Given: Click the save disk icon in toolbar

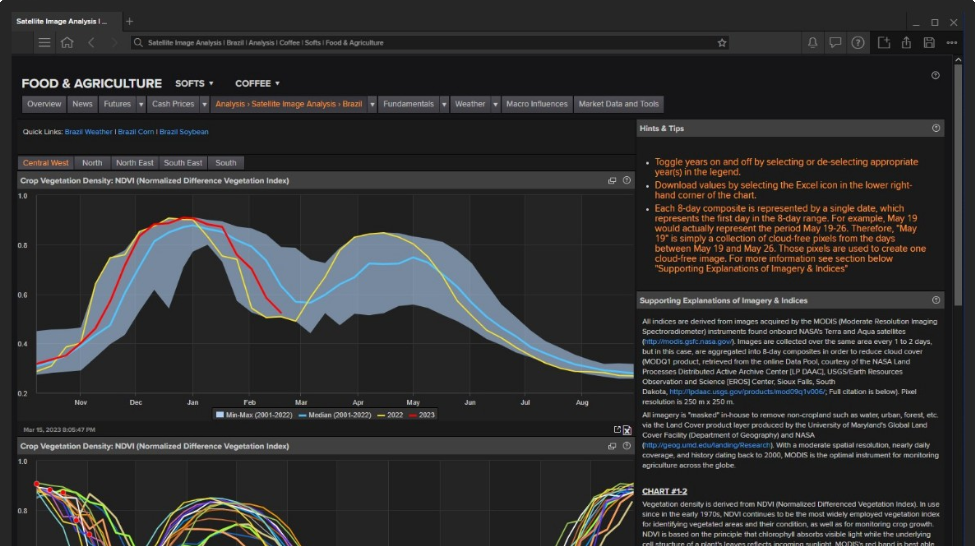Looking at the screenshot, I should pyautogui.click(x=929, y=43).
